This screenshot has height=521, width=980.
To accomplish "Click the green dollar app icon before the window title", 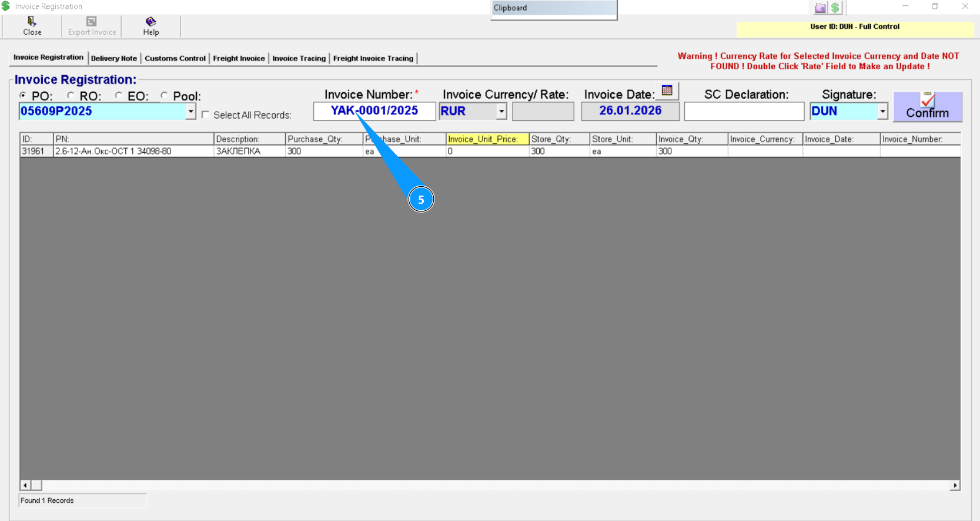I will click(x=6, y=6).
